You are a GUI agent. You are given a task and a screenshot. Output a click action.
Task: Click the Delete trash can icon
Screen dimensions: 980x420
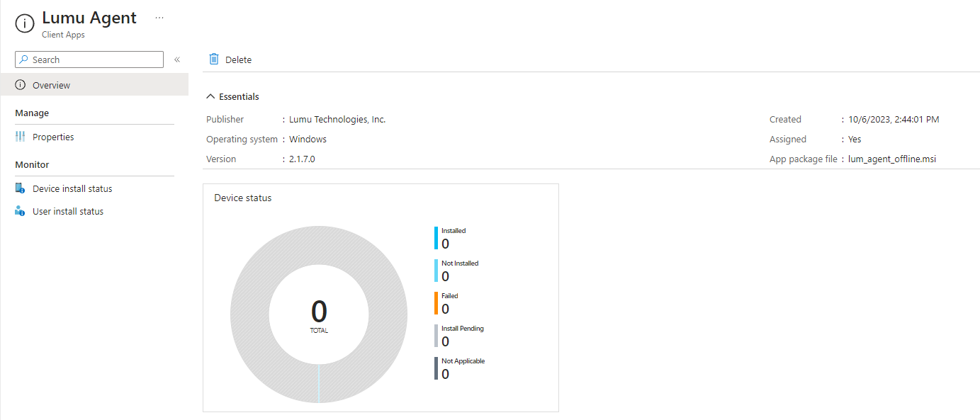click(214, 59)
